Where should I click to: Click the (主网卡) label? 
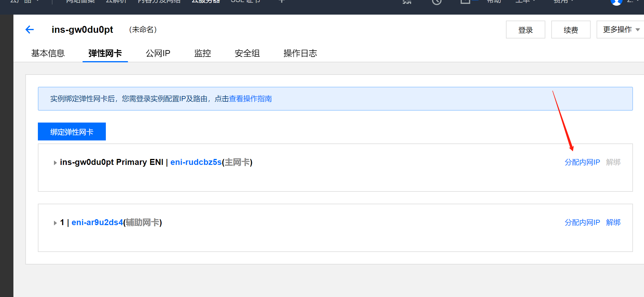237,162
